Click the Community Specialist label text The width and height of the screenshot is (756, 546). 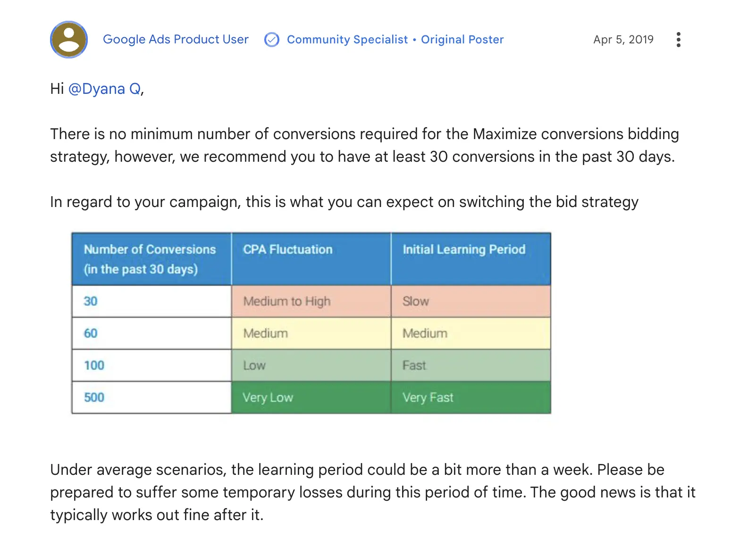click(347, 40)
